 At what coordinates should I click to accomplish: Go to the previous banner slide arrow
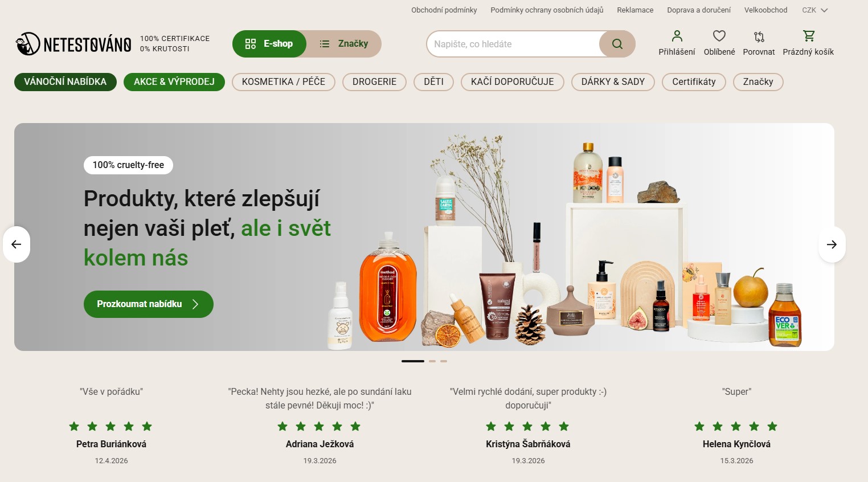coord(17,244)
